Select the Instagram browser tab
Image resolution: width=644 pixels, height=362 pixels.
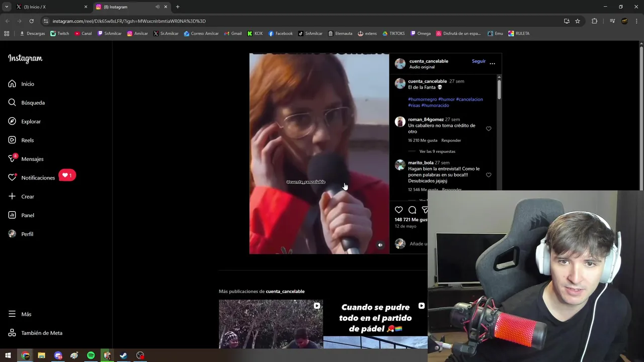tap(131, 7)
